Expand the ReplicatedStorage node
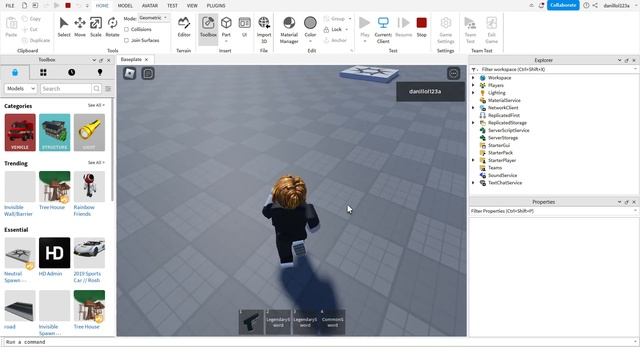This screenshot has width=640, height=360. click(x=473, y=123)
